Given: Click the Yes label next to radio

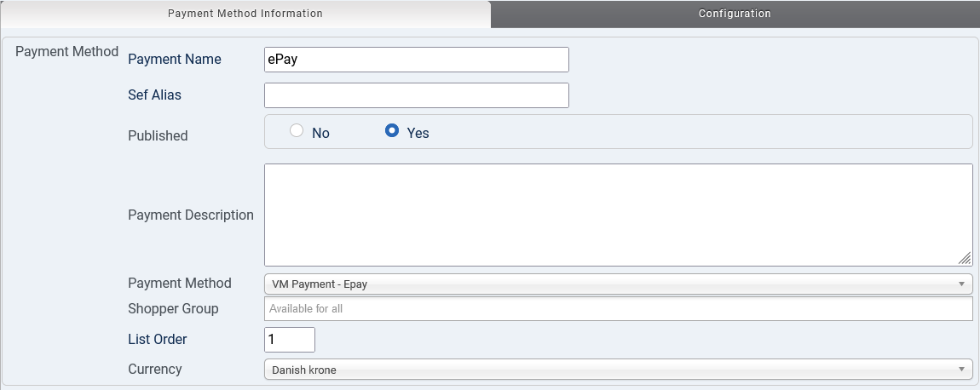Looking at the screenshot, I should (x=418, y=133).
